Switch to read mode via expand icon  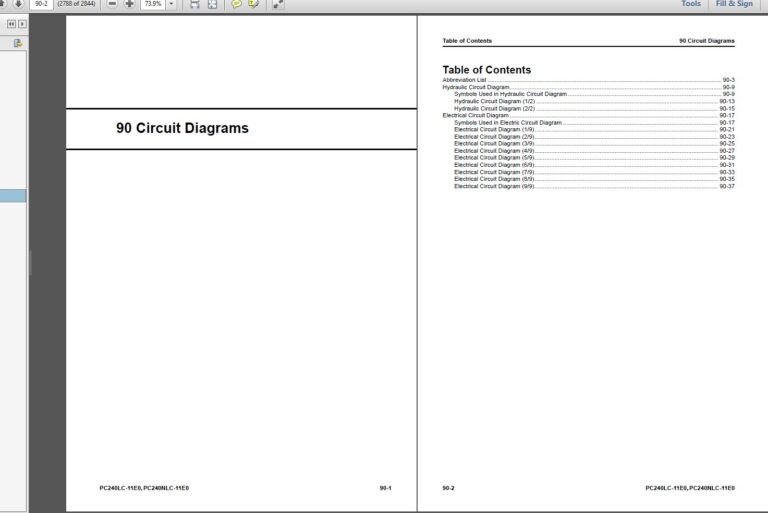coord(278,4)
